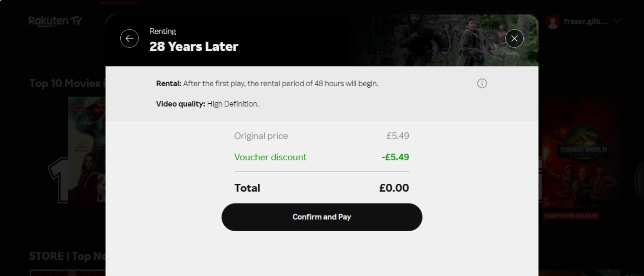This screenshot has height=276, width=644.
Task: Go back using the arrow beside Renting
Action: pos(129,38)
